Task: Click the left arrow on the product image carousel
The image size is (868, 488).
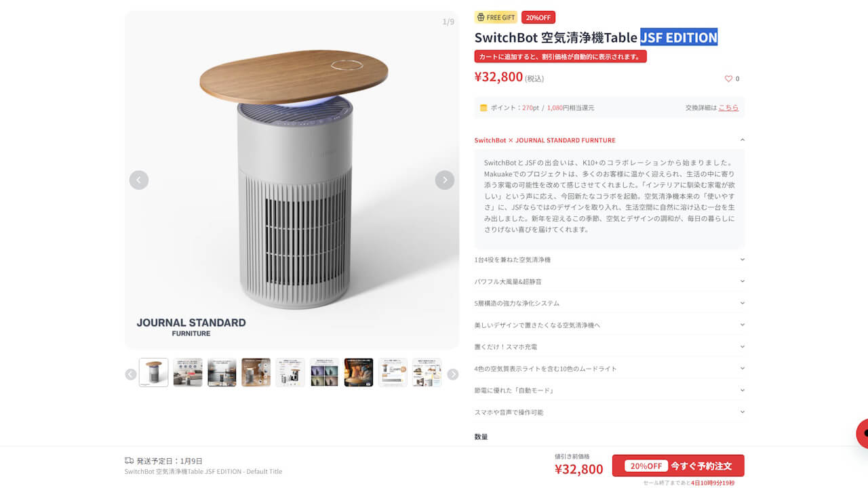Action: click(x=138, y=180)
